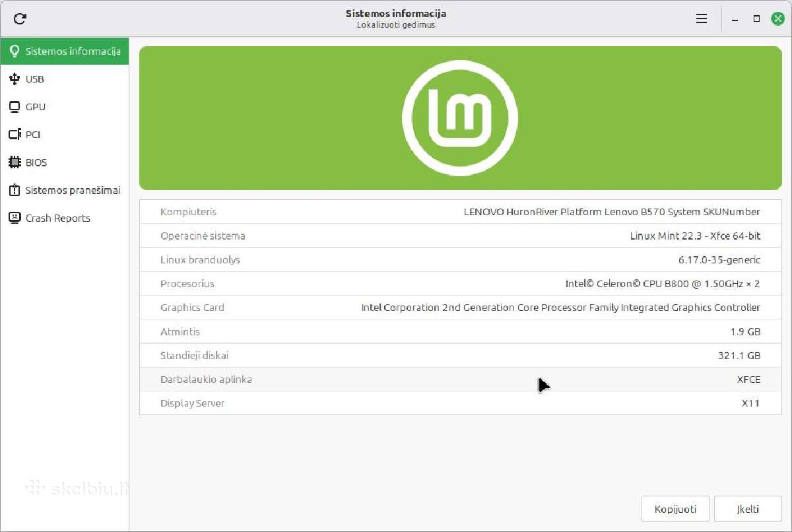The width and height of the screenshot is (792, 532).
Task: Select the Procesorius label
Action: (187, 284)
